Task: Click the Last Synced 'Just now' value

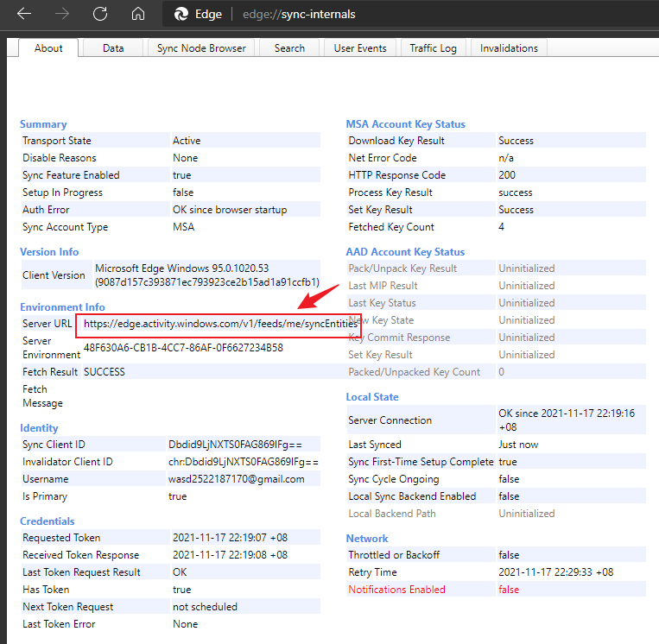Action: tap(518, 445)
